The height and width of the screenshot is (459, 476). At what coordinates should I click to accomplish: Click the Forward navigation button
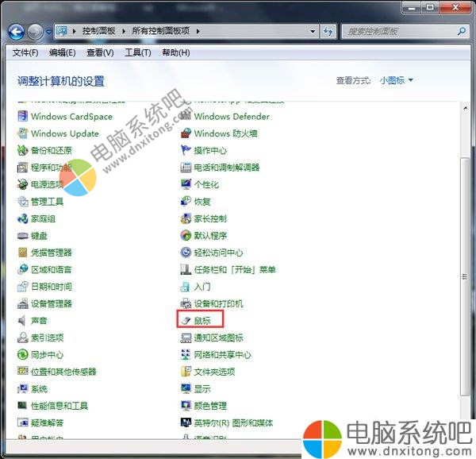click(x=35, y=32)
